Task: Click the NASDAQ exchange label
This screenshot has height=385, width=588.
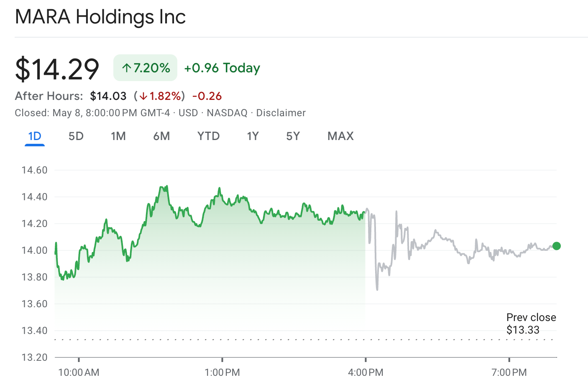Action: (226, 112)
